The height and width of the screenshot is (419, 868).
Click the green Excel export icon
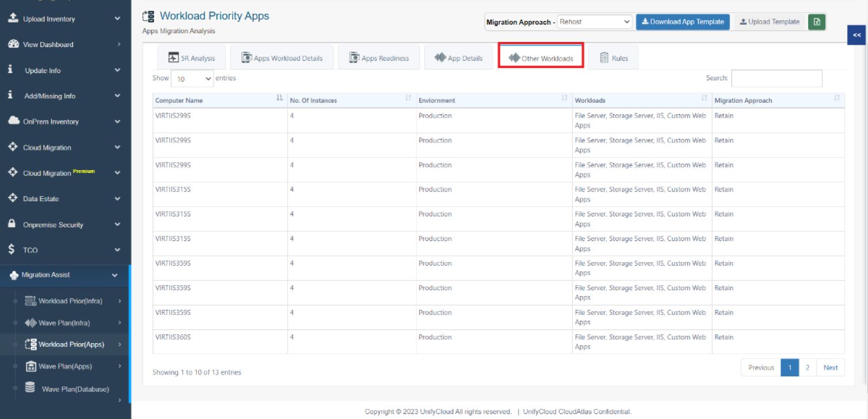817,22
